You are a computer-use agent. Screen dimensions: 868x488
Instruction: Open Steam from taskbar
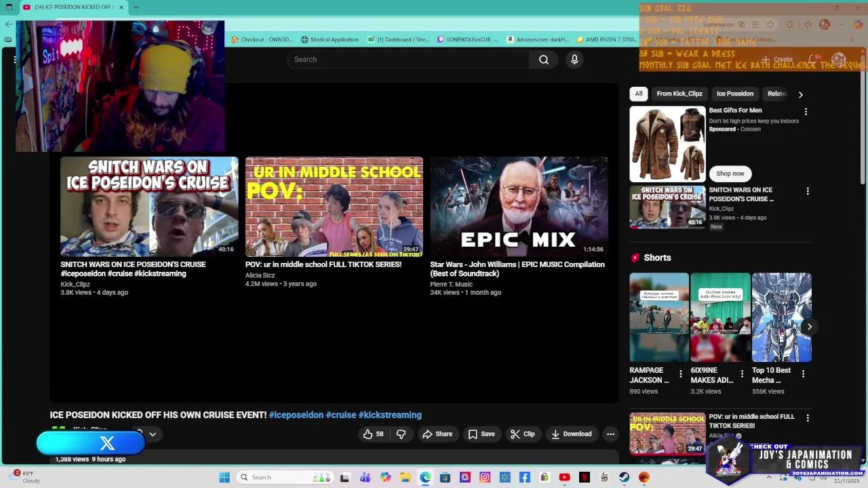coord(624,477)
